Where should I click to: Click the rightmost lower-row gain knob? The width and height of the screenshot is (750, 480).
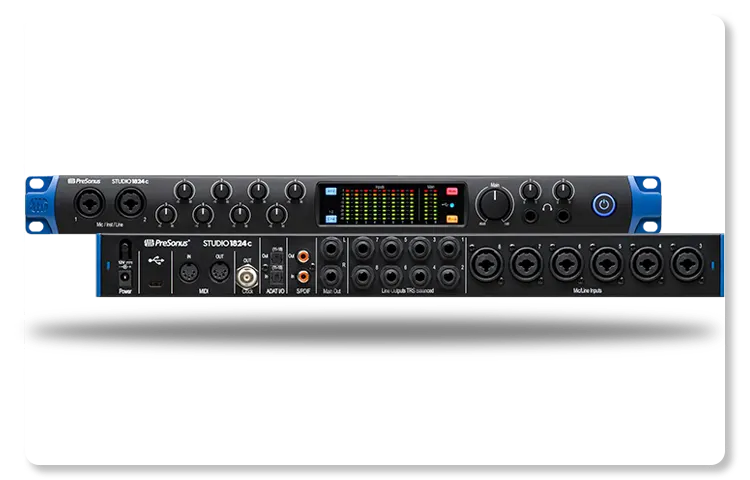(276, 215)
